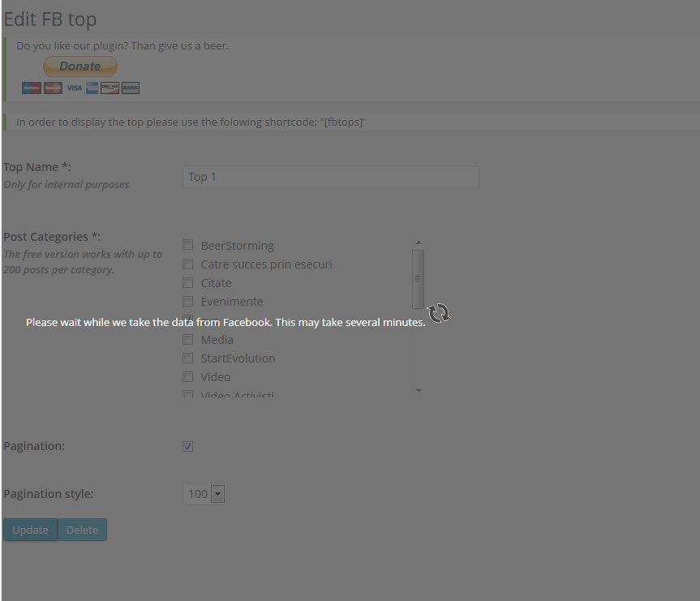Click the category list scroll-down arrow

[419, 390]
